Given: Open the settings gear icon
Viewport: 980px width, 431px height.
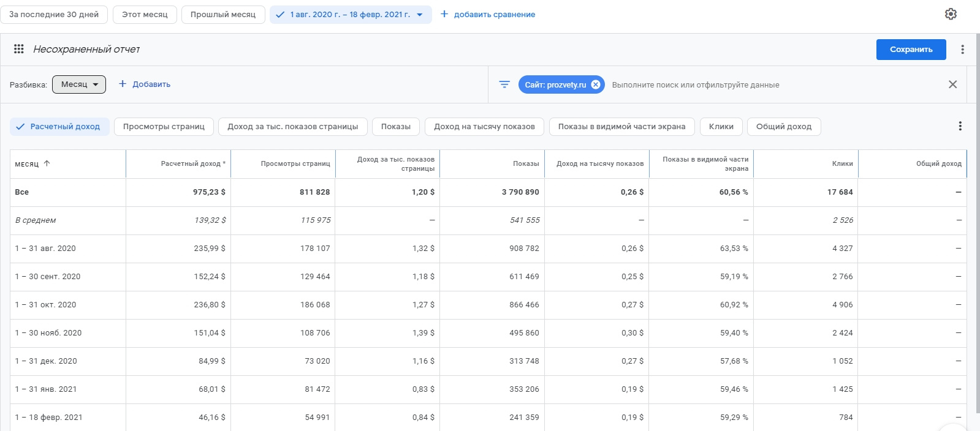Looking at the screenshot, I should point(951,14).
